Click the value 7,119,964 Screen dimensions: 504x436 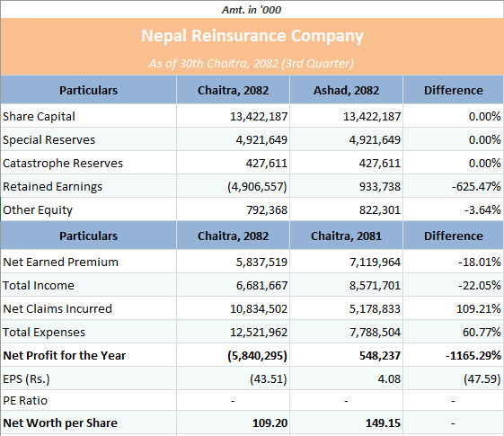375,262
